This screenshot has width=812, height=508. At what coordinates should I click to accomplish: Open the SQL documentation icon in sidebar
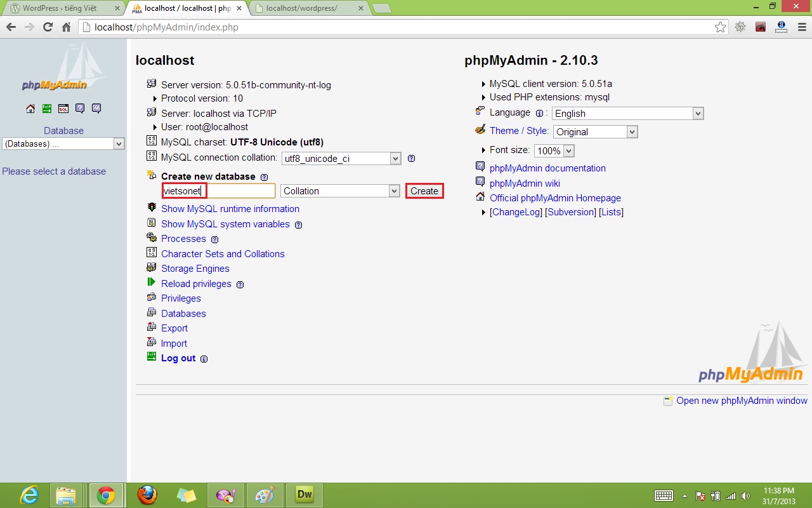[x=96, y=109]
